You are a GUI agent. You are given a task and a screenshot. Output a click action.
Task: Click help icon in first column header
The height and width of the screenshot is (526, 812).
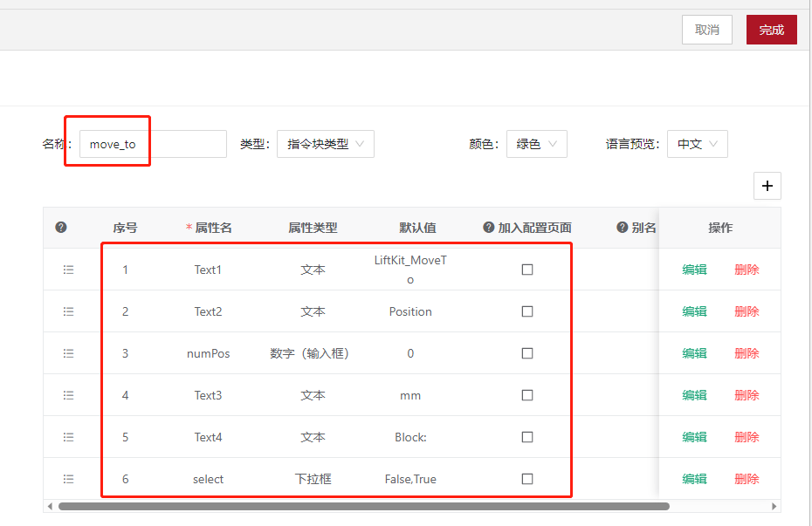coord(61,228)
